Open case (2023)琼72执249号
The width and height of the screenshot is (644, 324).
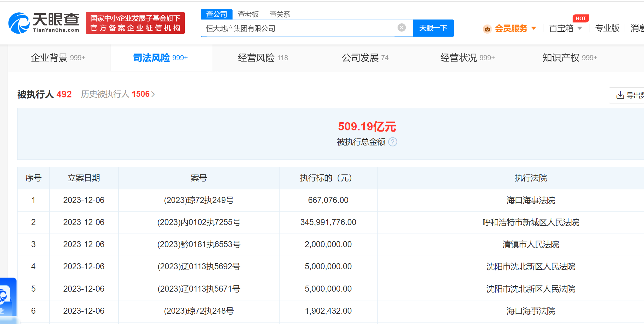(199, 200)
